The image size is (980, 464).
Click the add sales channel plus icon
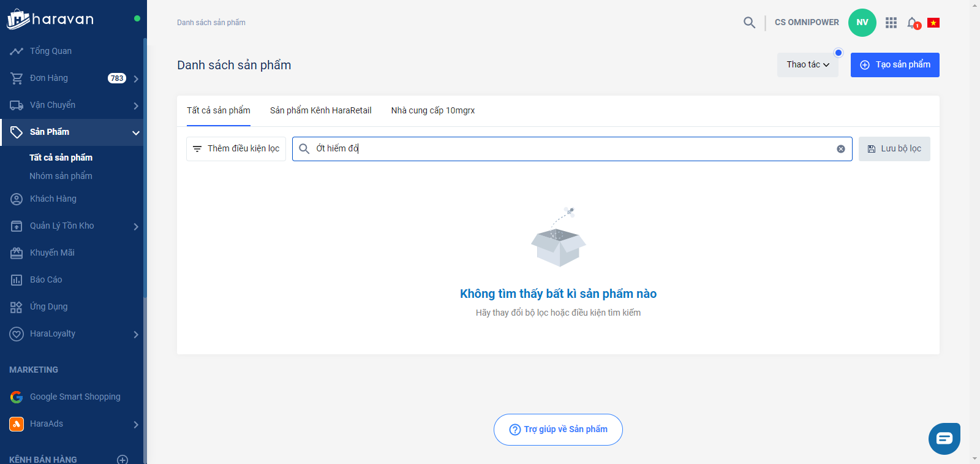(123, 459)
